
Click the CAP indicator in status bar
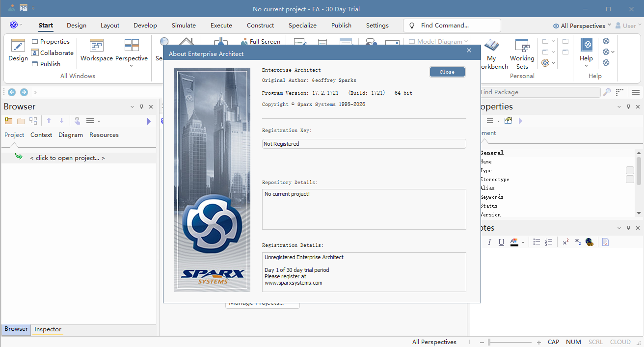(x=553, y=342)
